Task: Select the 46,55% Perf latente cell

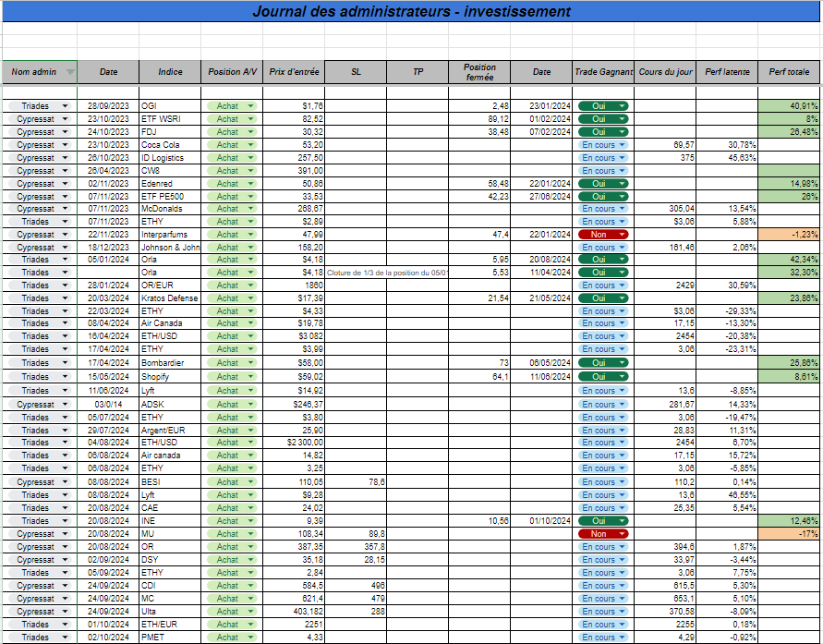Action: (x=728, y=495)
